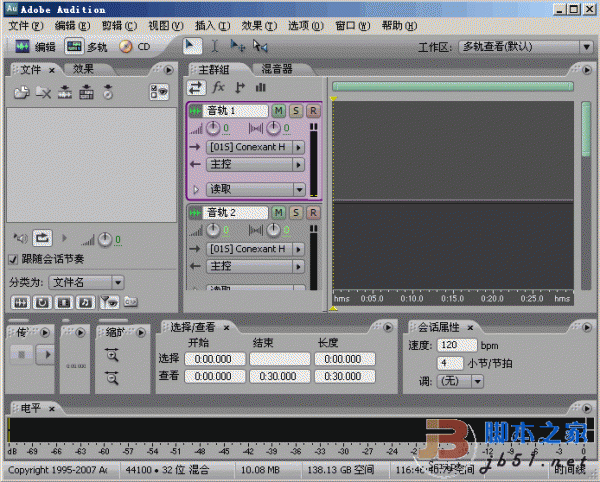Show MIDI files filter button

tap(85, 303)
